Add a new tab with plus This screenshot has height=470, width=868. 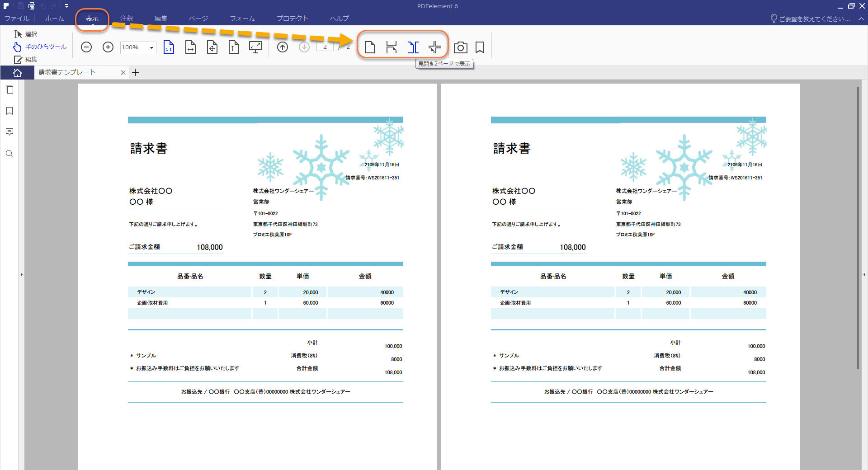[135, 73]
